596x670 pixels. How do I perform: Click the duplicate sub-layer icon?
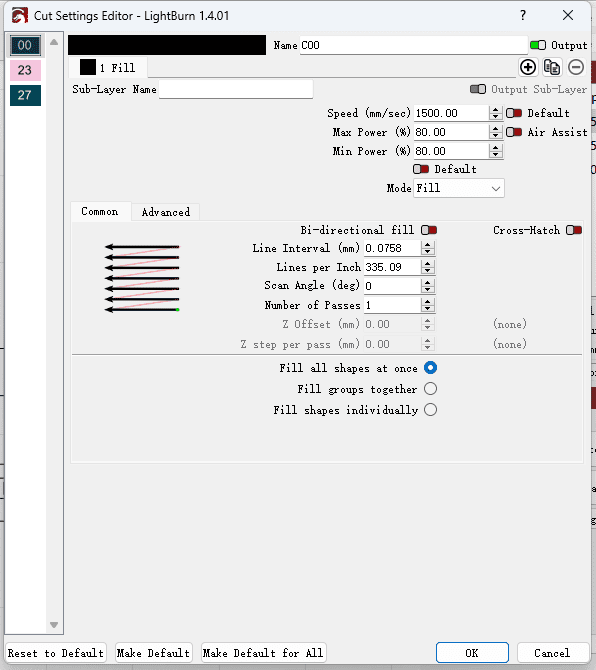point(552,68)
